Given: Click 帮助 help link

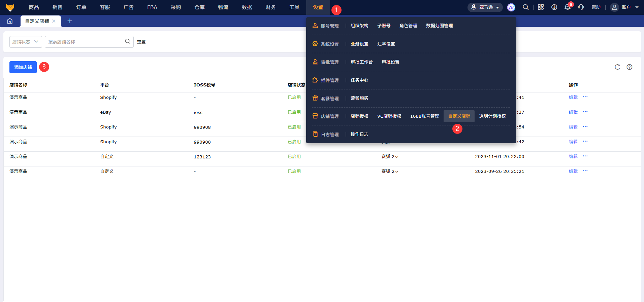Looking at the screenshot, I should click(x=596, y=7).
